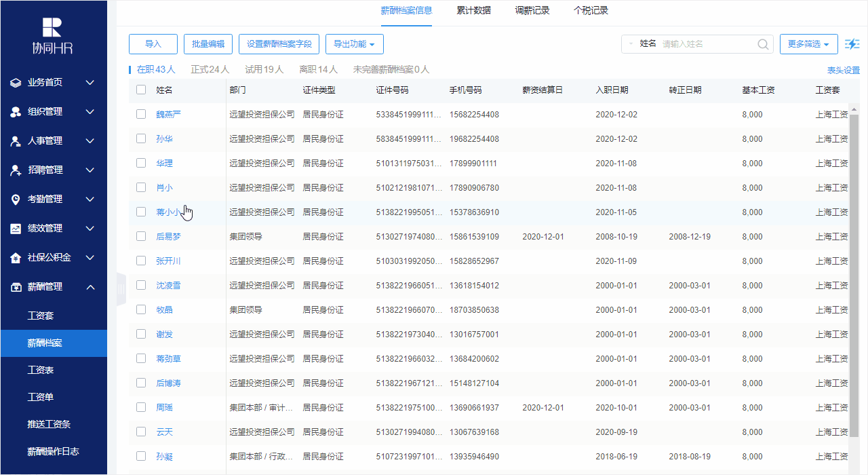Expand the 组织管理 menu chevron
Viewport: 868px width, 475px height.
pos(90,112)
